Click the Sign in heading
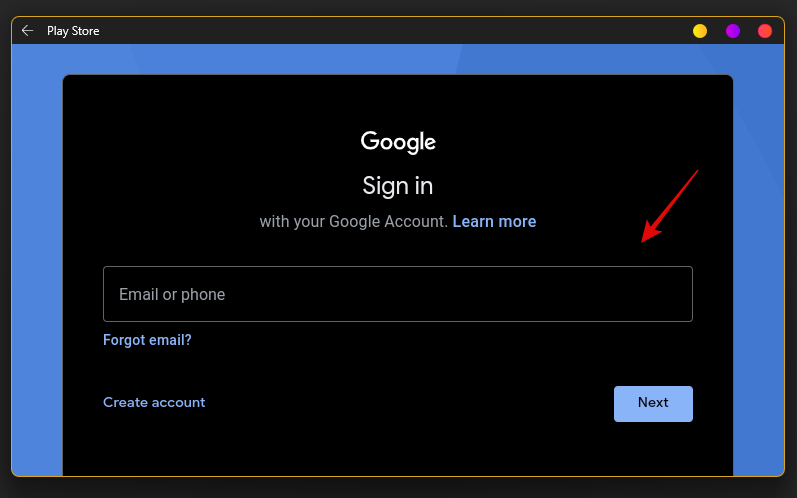The image size is (797, 498). click(x=397, y=186)
